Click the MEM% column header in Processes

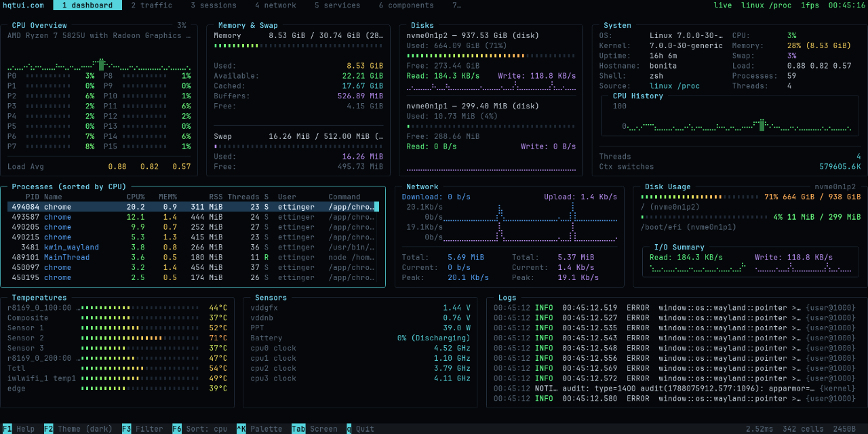tap(167, 197)
